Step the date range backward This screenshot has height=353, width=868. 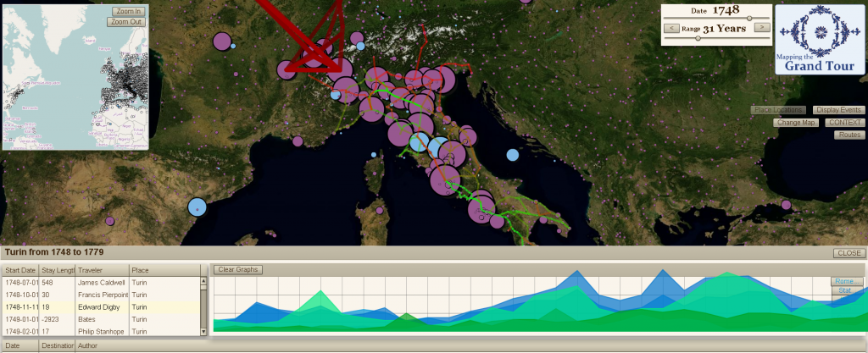pyautogui.click(x=671, y=27)
